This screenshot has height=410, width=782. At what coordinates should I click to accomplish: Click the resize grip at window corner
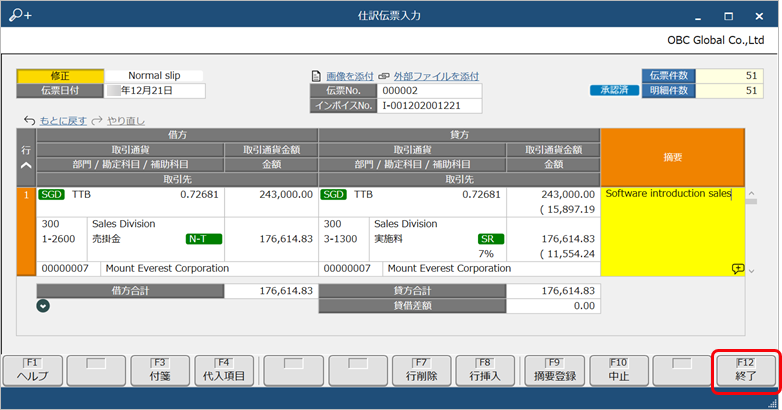(x=773, y=403)
